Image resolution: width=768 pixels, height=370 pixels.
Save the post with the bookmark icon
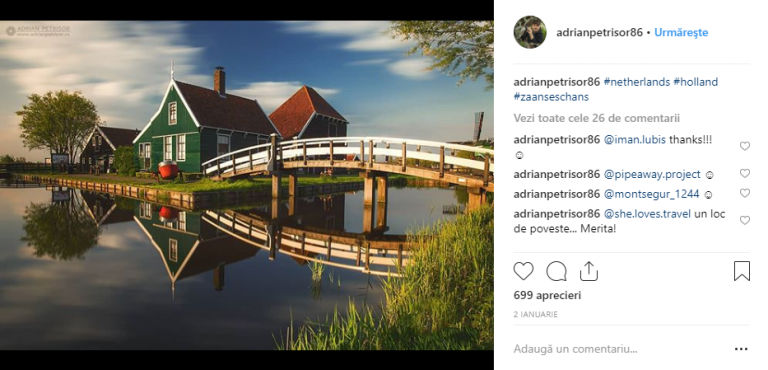pos(742,271)
